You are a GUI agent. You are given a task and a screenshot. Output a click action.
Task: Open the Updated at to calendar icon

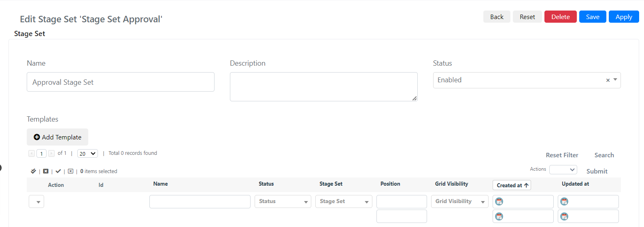[564, 216]
